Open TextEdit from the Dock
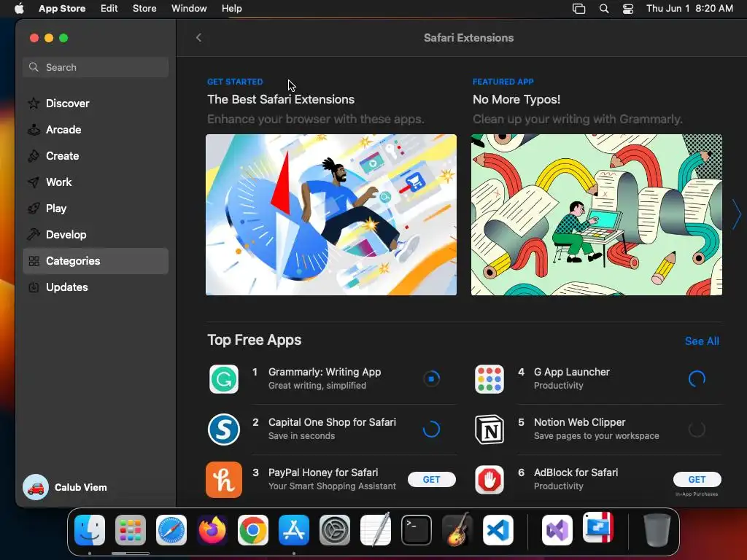Image resolution: width=747 pixels, height=560 pixels. [x=376, y=530]
